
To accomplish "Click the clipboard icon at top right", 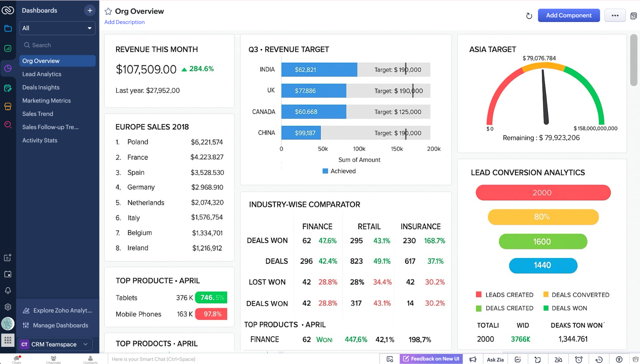I will (x=633, y=16).
